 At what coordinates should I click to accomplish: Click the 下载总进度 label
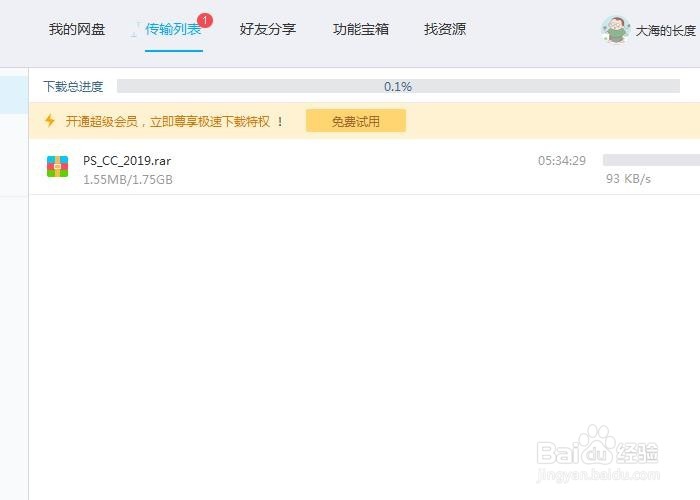(73, 86)
